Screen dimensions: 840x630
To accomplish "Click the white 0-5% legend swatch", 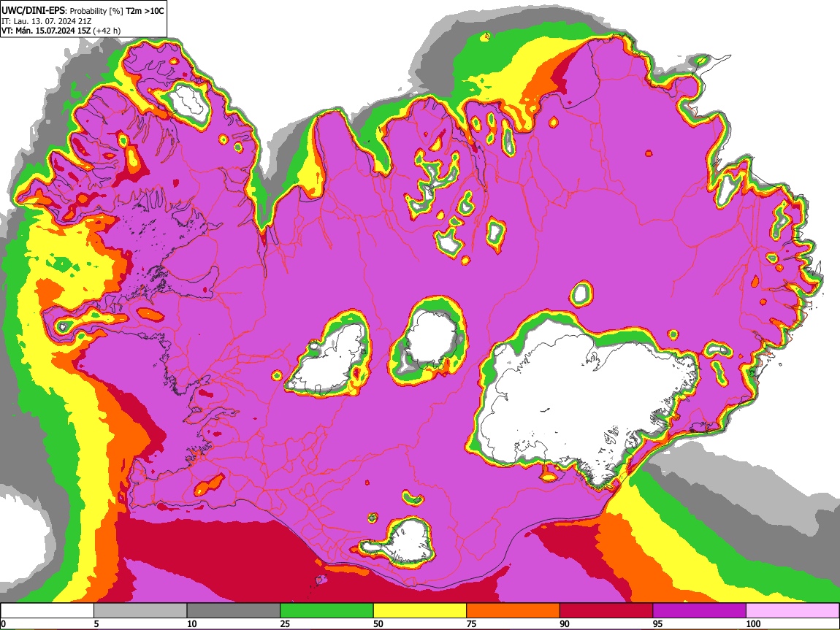I will (x=47, y=611).
